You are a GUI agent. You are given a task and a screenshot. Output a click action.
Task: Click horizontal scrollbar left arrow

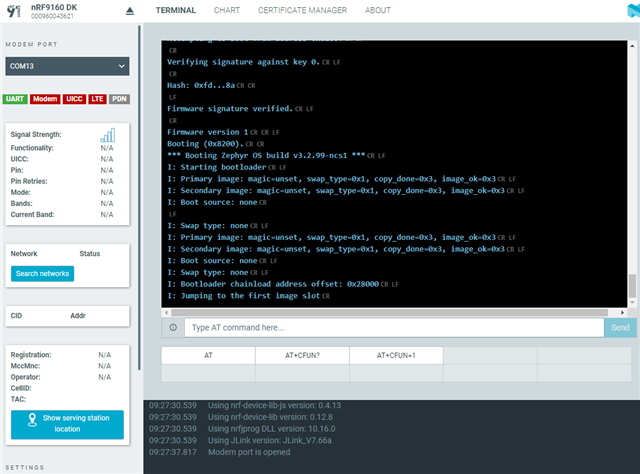166,313
